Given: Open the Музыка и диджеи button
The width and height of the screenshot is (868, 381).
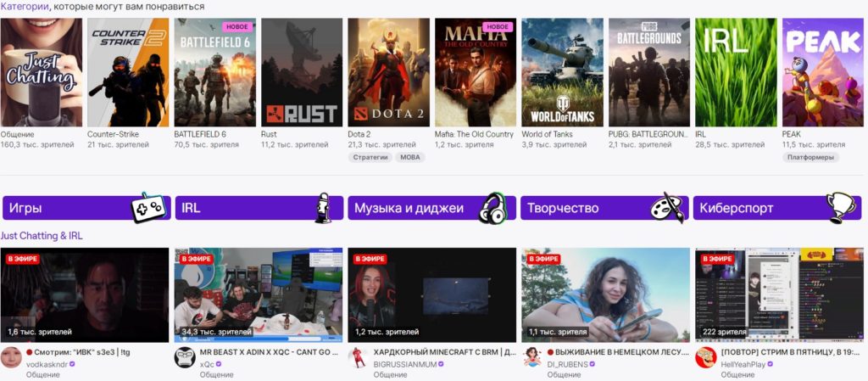Looking at the screenshot, I should point(431,208).
